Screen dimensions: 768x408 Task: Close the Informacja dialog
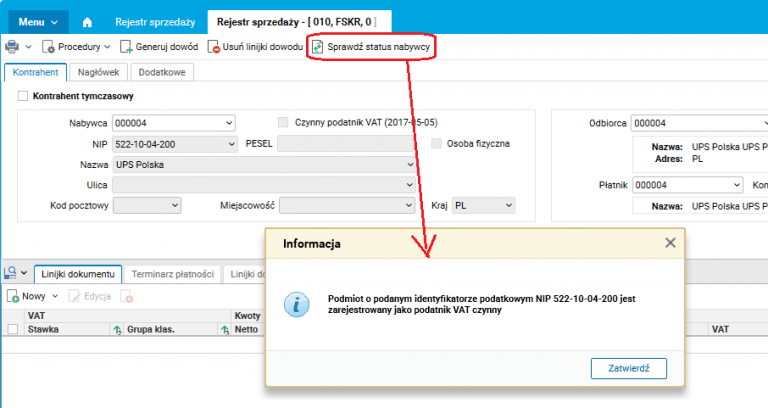click(670, 243)
